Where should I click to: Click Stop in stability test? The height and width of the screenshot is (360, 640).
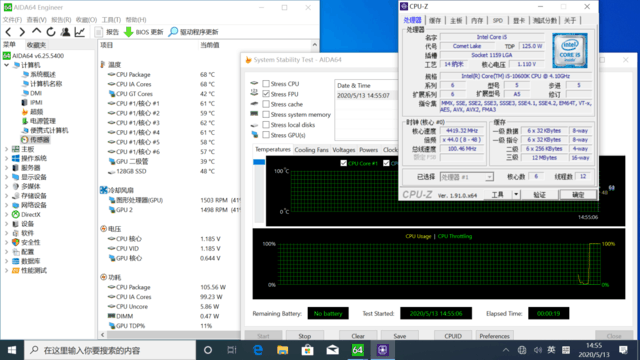click(304, 336)
